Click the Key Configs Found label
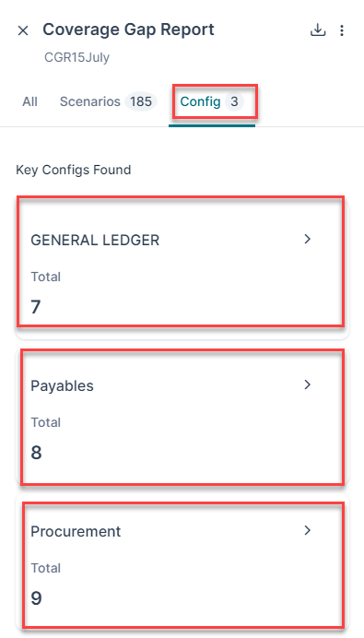364x638 pixels. tap(74, 170)
